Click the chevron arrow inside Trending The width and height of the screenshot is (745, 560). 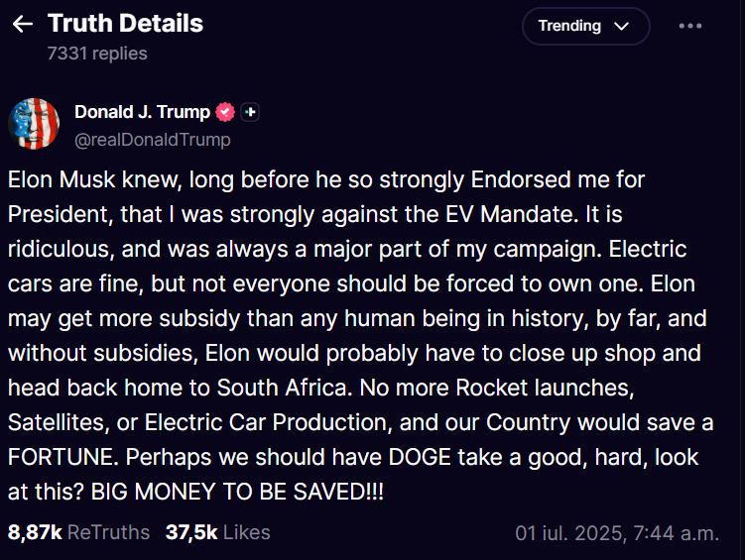coord(621,26)
